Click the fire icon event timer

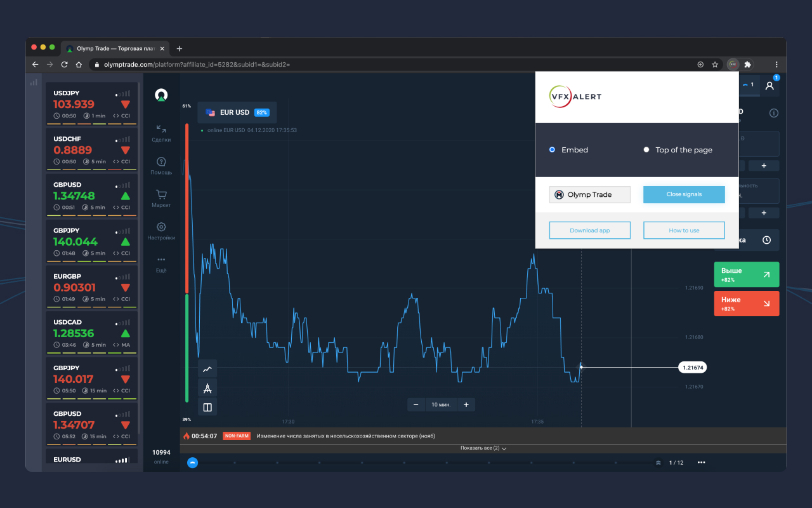(186, 436)
